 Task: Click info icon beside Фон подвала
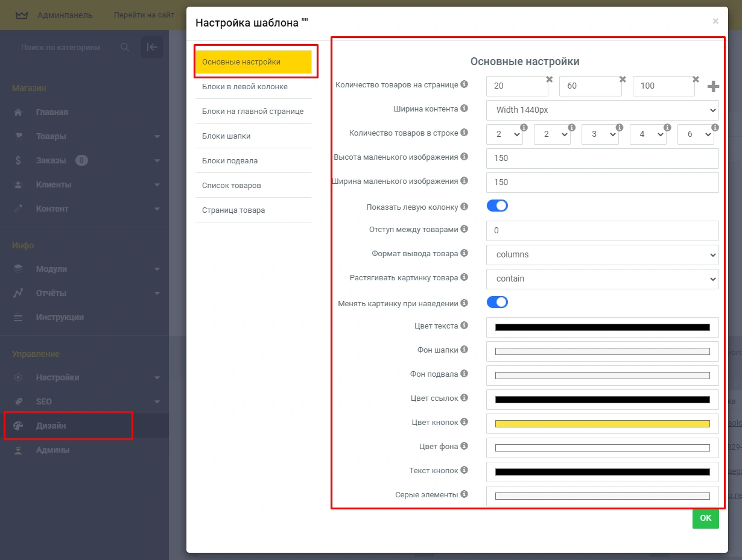pyautogui.click(x=464, y=374)
